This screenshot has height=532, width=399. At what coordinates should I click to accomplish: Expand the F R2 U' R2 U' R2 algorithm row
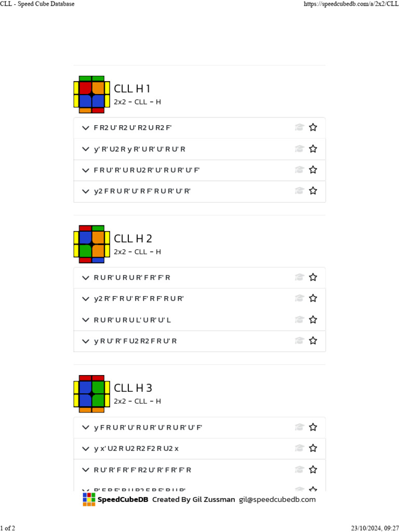86,127
